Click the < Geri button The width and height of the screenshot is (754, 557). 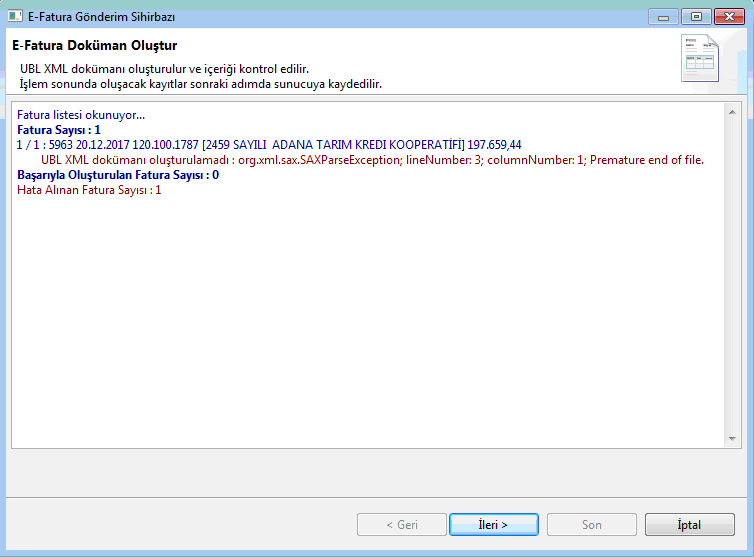point(402,525)
